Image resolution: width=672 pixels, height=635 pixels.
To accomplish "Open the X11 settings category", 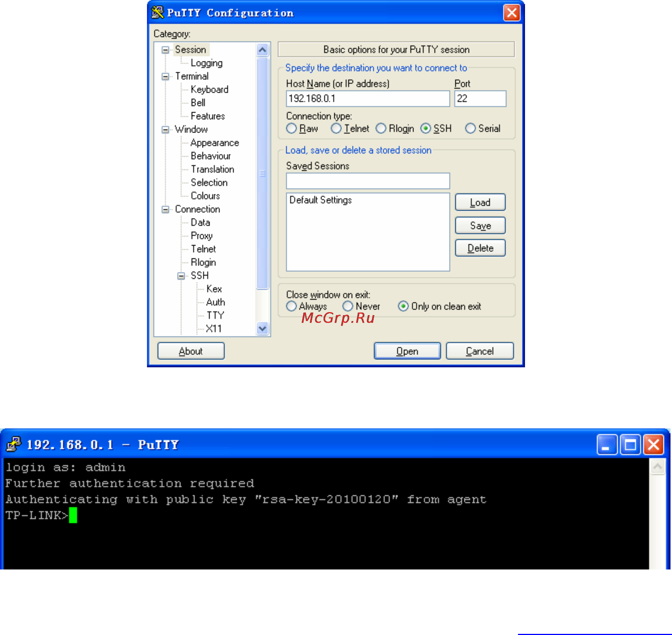I will point(214,329).
